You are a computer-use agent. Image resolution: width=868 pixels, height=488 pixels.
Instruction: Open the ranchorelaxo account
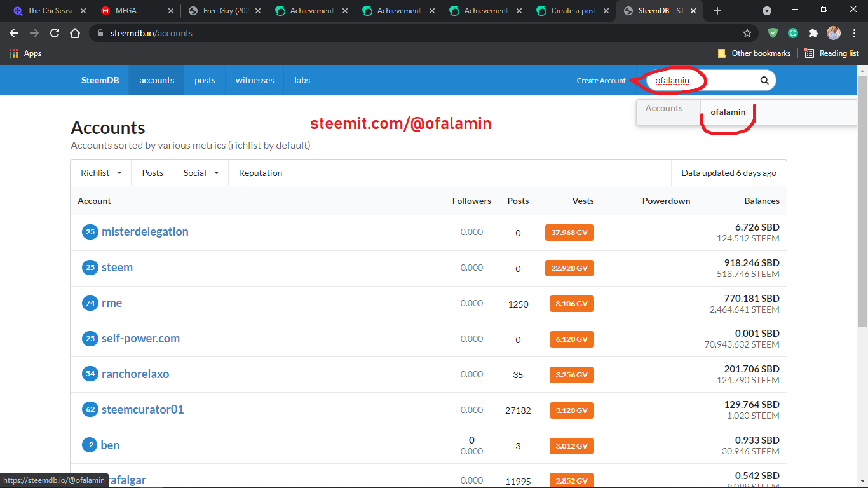tap(135, 374)
